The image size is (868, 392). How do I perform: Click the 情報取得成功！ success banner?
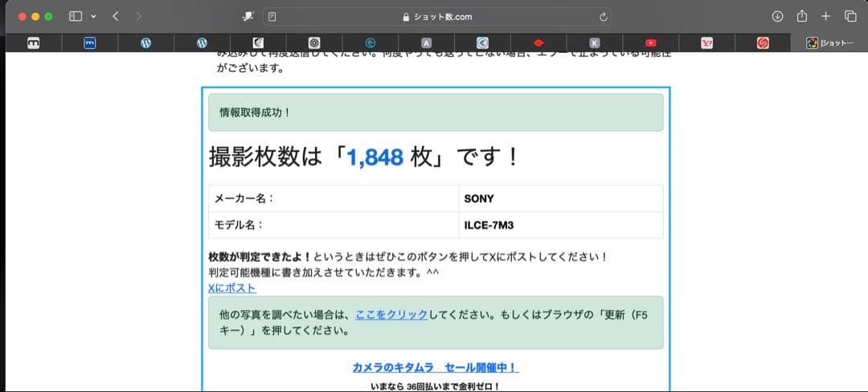tap(436, 112)
